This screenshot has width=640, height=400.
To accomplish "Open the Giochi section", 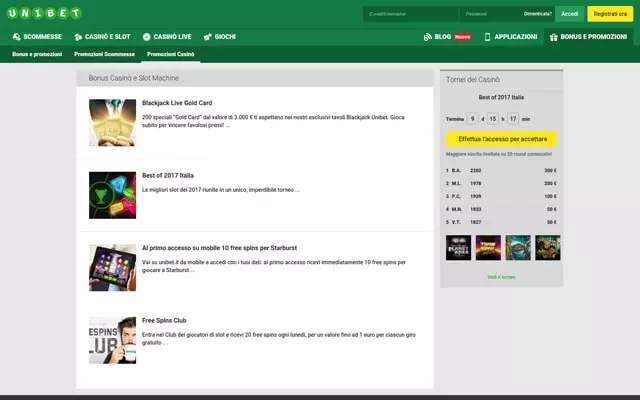I will tap(220, 37).
